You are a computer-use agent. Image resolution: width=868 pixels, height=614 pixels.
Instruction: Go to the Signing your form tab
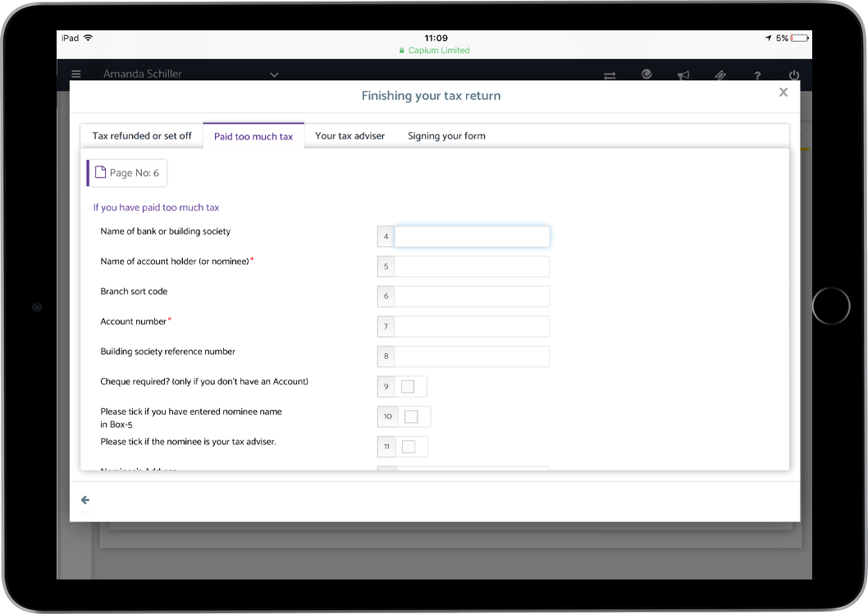click(446, 136)
